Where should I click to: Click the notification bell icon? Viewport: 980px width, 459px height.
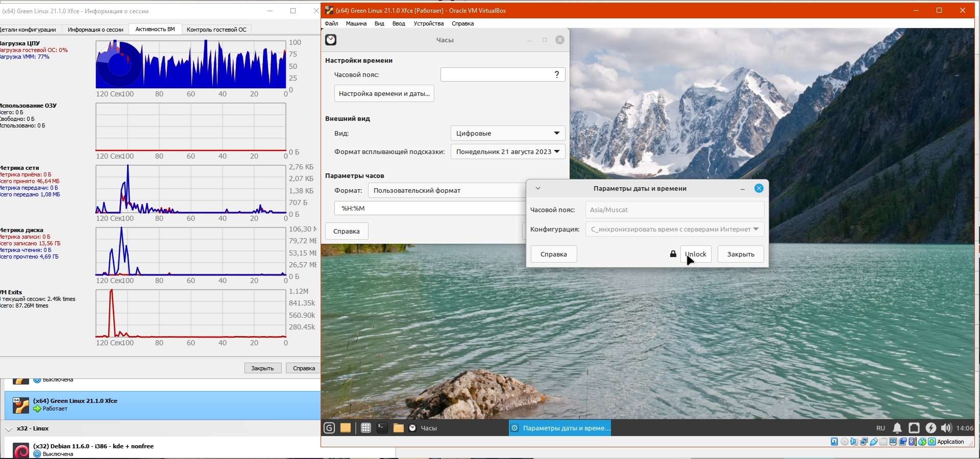[897, 428]
